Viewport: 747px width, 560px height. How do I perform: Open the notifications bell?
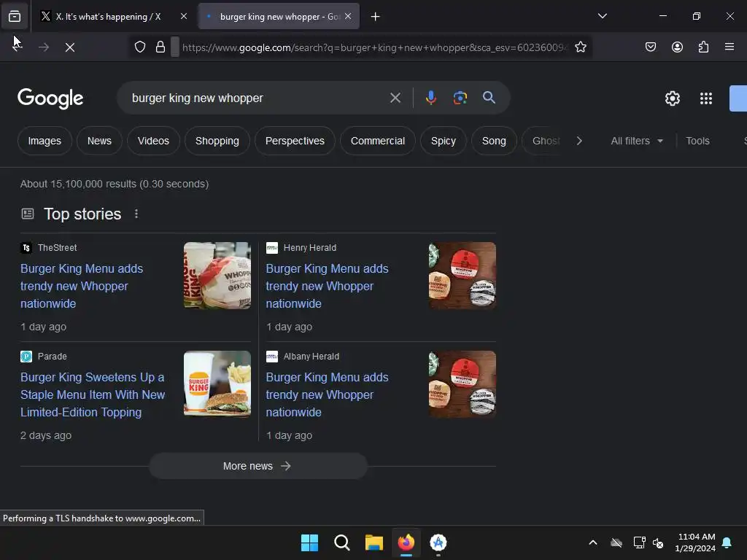[x=727, y=542]
